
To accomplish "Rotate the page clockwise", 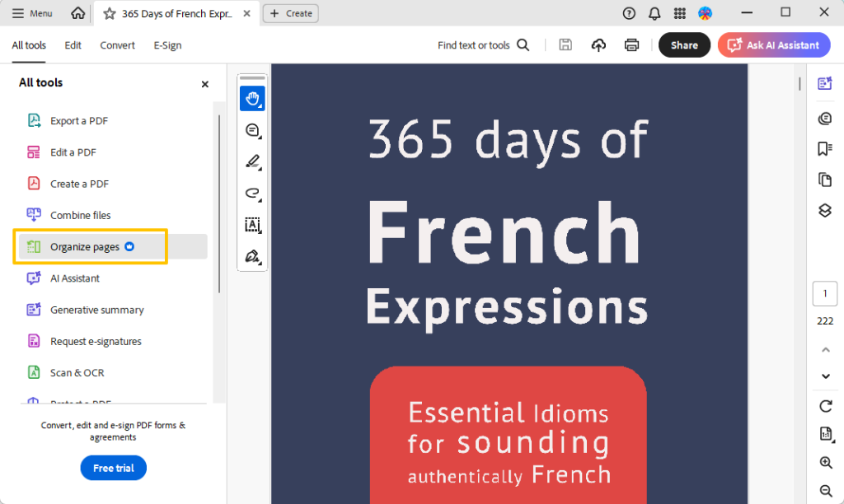I will point(825,406).
